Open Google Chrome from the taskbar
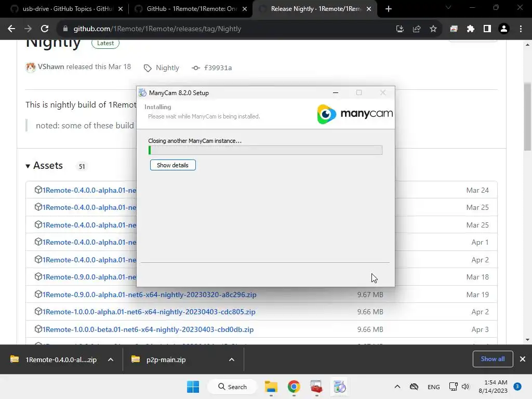Viewport: 532px width, 399px height. point(294,387)
